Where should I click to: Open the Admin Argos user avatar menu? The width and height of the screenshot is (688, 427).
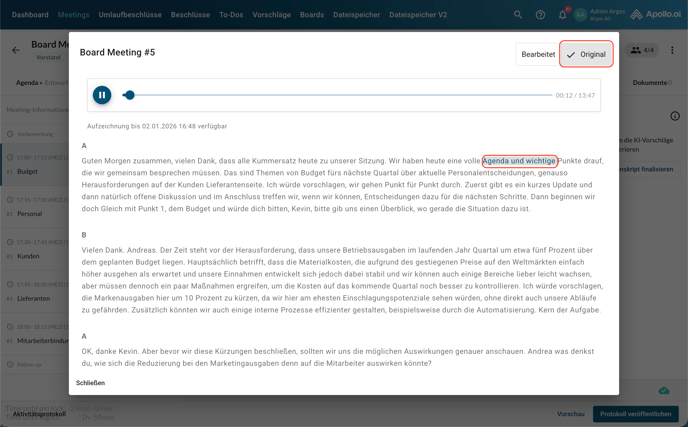581,15
